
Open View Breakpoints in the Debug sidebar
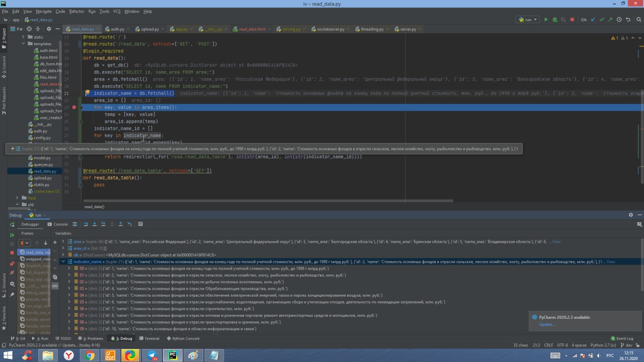tap(12, 264)
